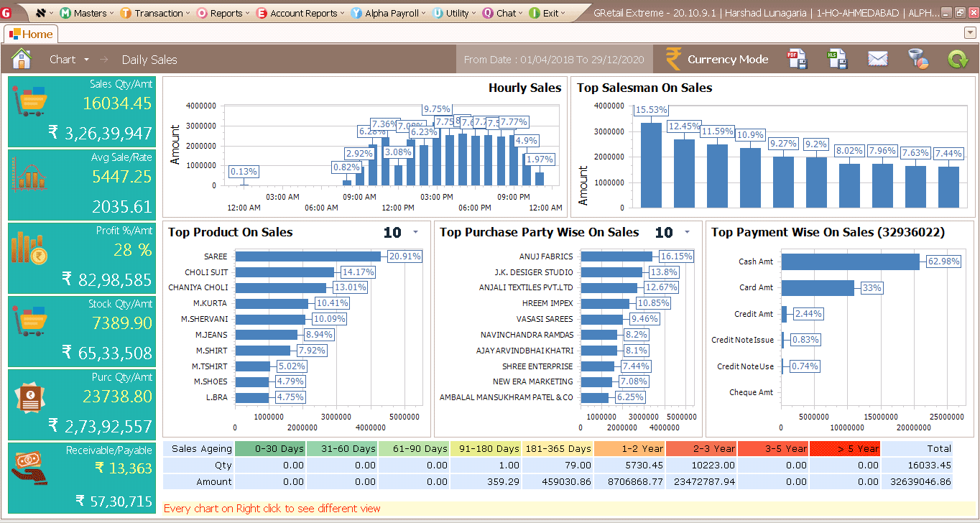This screenshot has height=523, width=980.
Task: Open Top Purchase Party count dropdown
Action: pos(686,232)
